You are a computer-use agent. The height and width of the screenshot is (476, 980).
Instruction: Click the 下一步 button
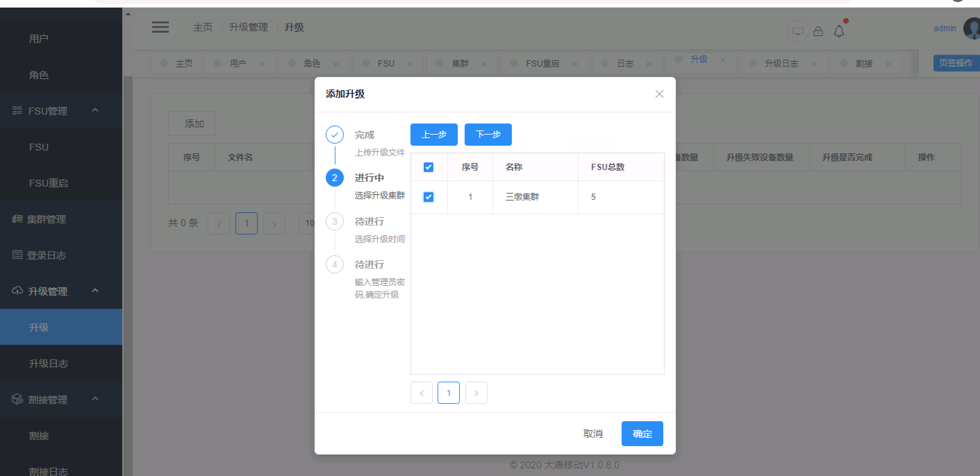point(488,135)
